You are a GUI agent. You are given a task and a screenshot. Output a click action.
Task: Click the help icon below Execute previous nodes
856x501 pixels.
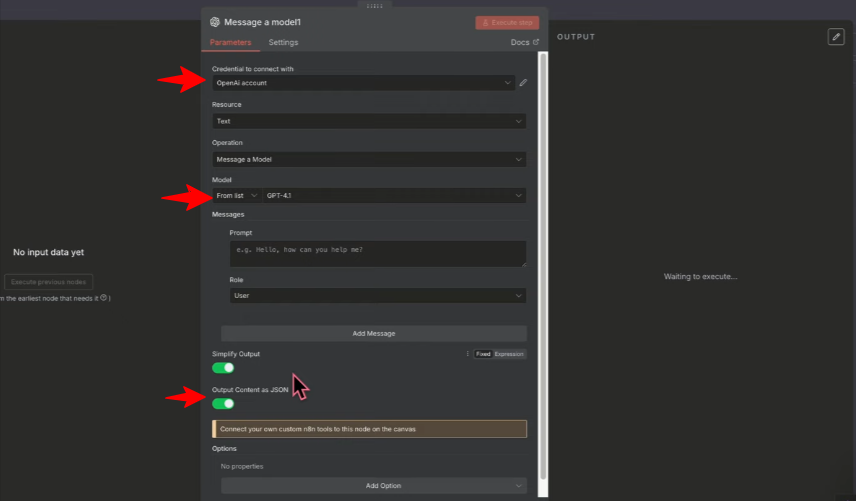(x=104, y=298)
